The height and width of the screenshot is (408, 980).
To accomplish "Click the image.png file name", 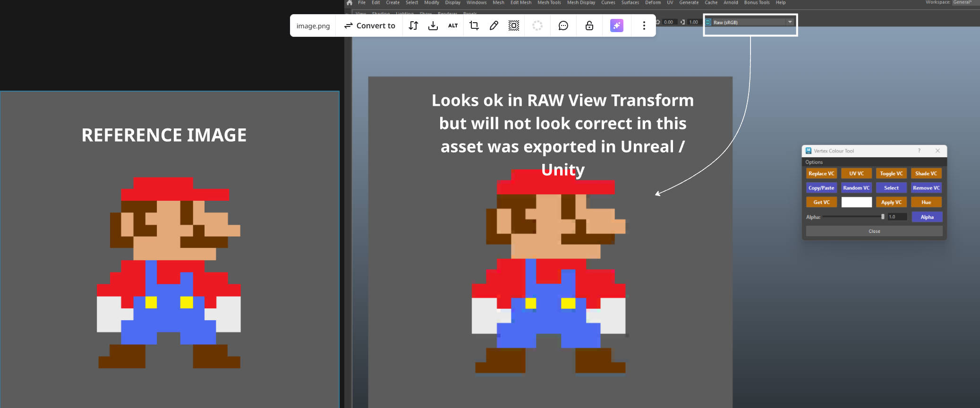I will coord(313,26).
